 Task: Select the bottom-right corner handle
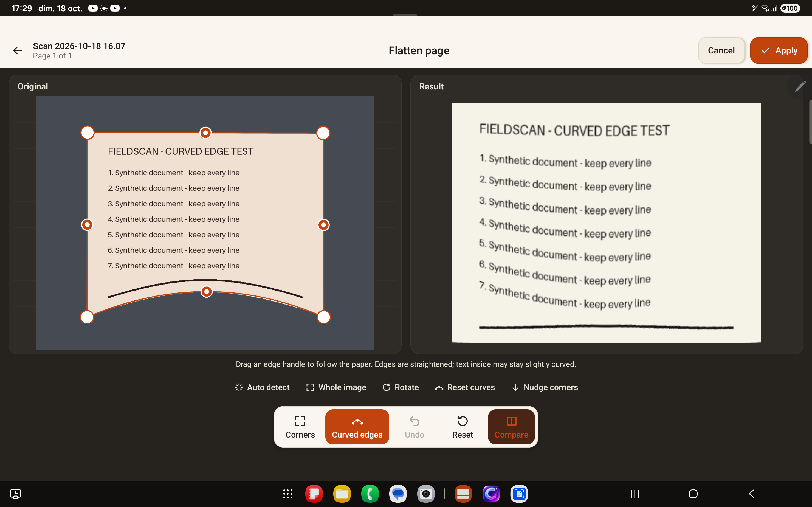[323, 317]
